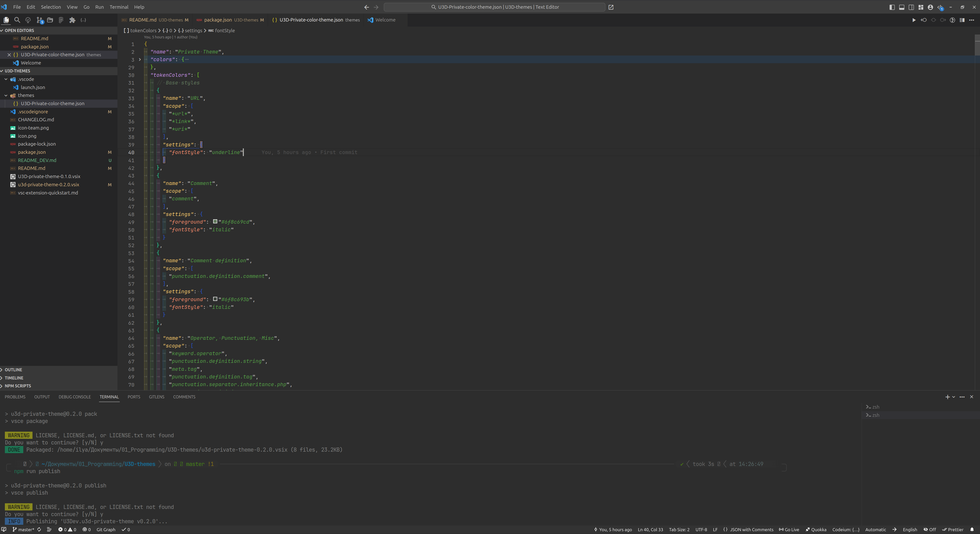Image resolution: width=980 pixels, height=534 pixels.
Task: Open the Extensions puzzle-piece icon
Action: (72, 20)
